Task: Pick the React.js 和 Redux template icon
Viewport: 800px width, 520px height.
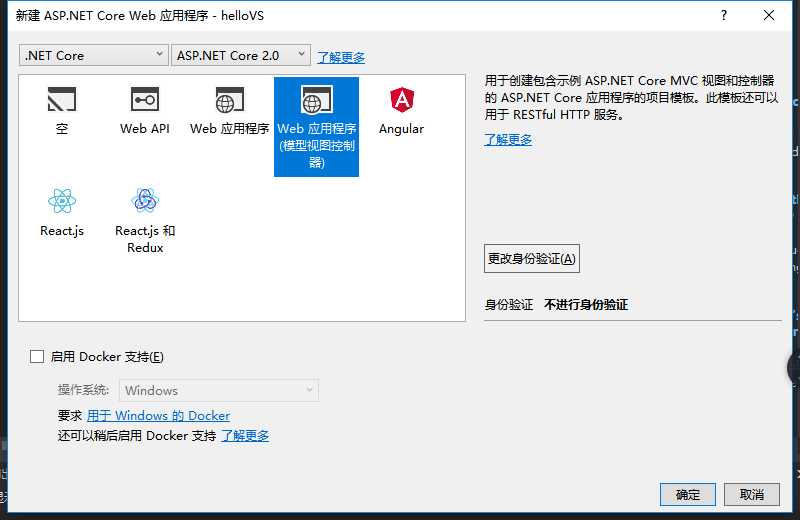Action: 145,200
